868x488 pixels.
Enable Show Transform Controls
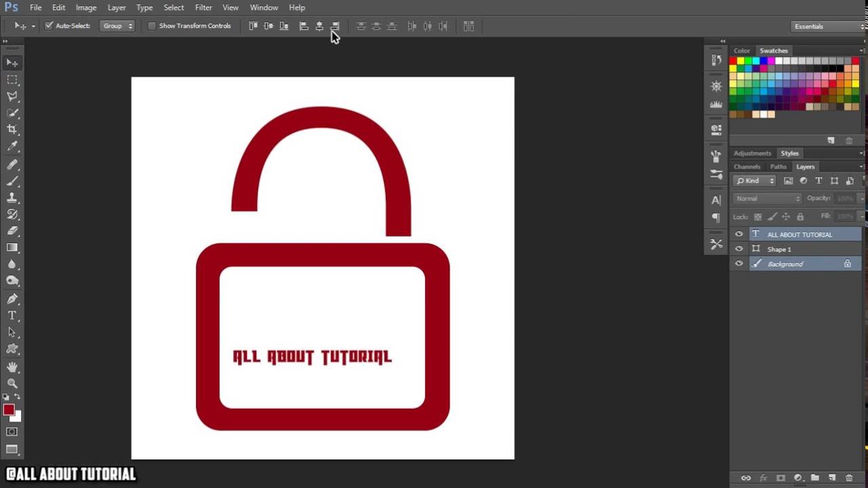(x=152, y=25)
